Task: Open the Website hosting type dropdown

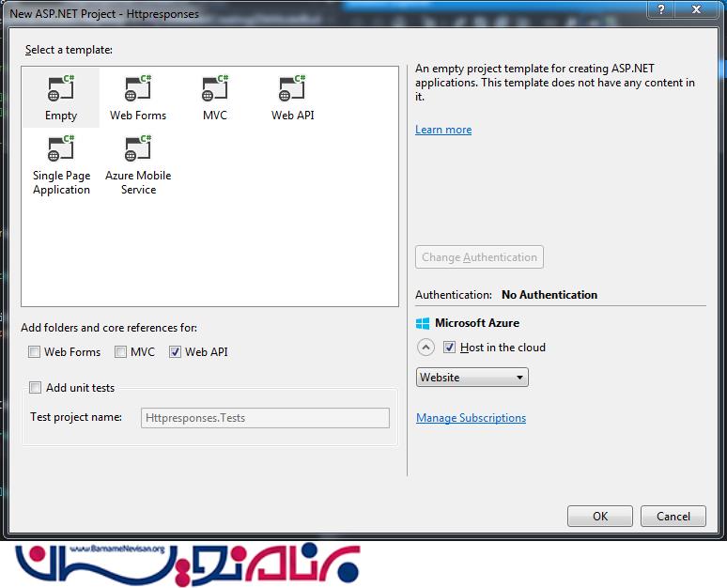Action: click(x=472, y=378)
